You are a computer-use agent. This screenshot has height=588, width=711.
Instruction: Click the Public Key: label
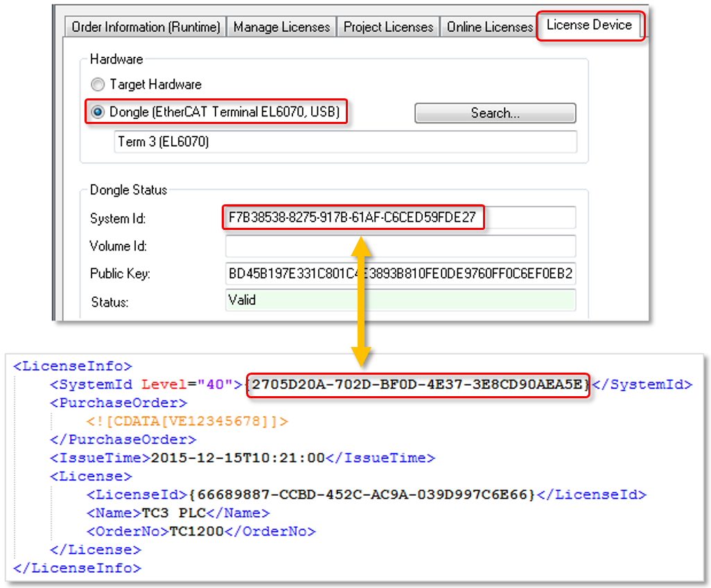[120, 274]
